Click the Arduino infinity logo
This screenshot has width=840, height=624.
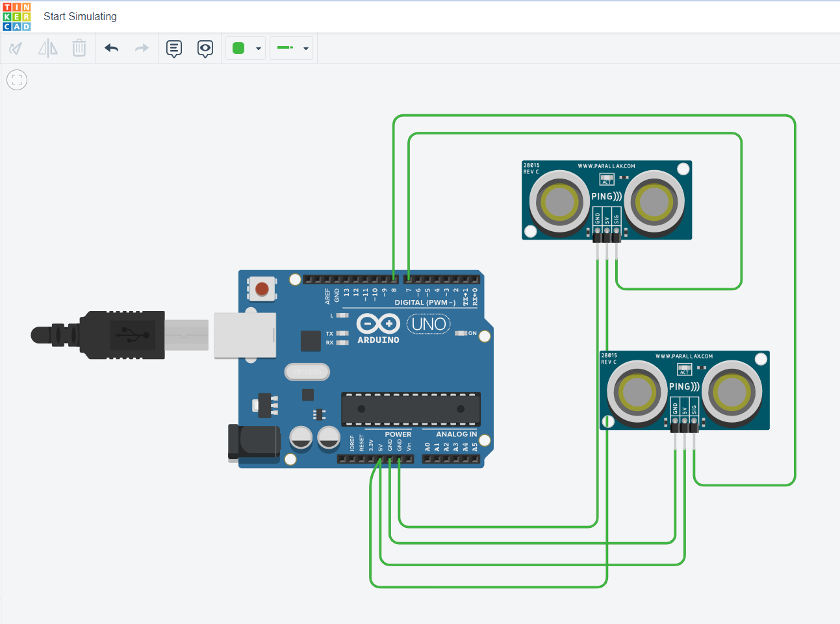[378, 323]
